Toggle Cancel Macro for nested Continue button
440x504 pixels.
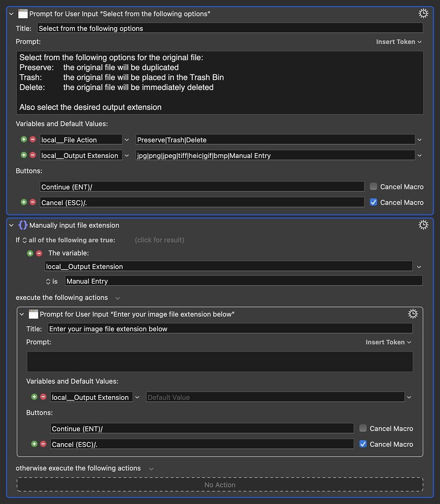363,428
